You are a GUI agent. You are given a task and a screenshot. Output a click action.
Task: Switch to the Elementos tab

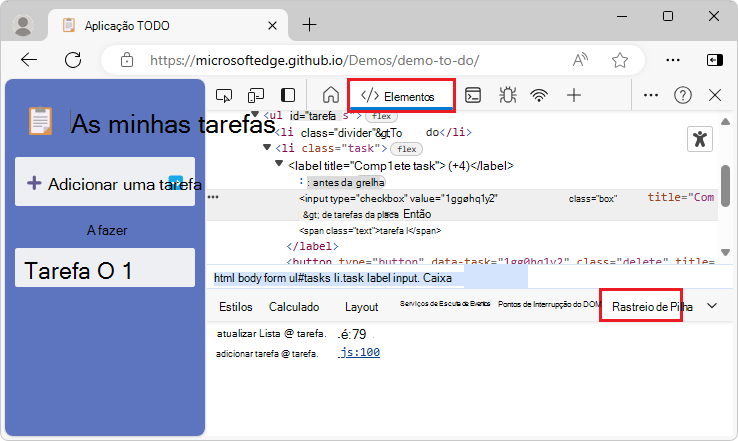click(x=401, y=96)
